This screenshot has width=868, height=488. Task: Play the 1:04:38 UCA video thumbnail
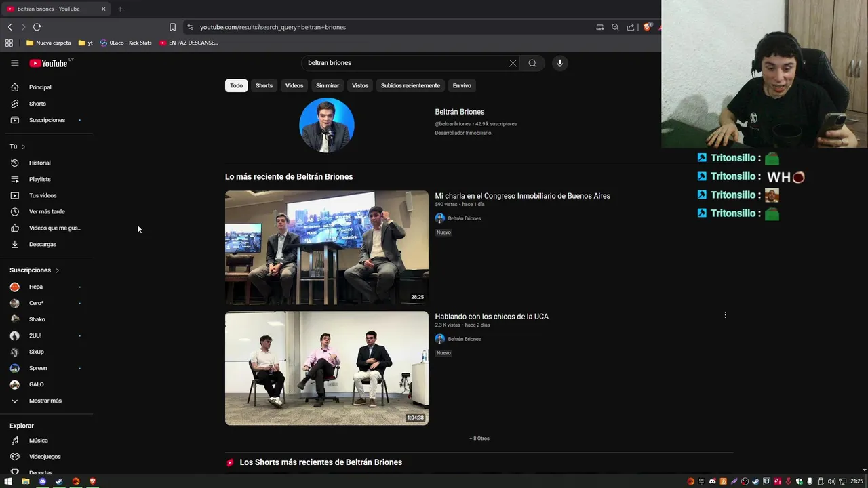click(327, 368)
